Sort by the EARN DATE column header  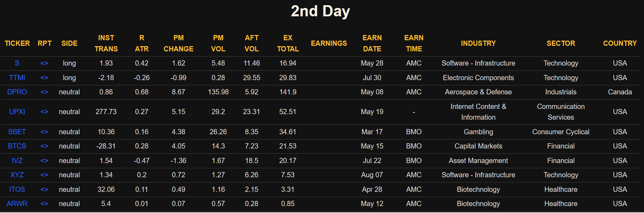coord(372,43)
